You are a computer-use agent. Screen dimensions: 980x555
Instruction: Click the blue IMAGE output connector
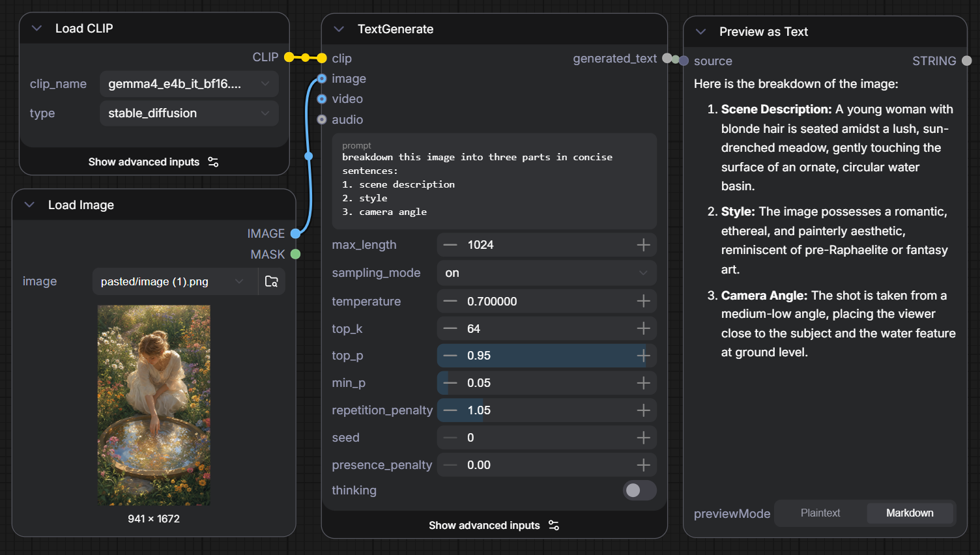tap(296, 234)
